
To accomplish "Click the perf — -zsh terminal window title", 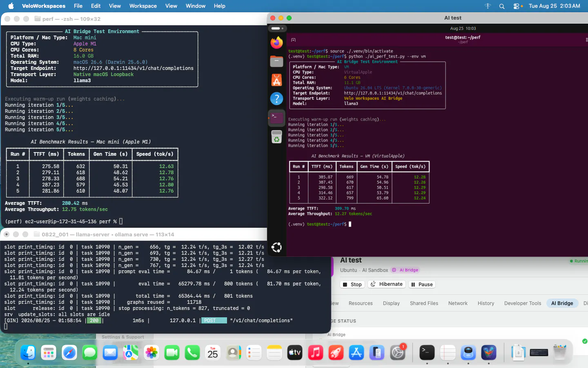I will (71, 19).
